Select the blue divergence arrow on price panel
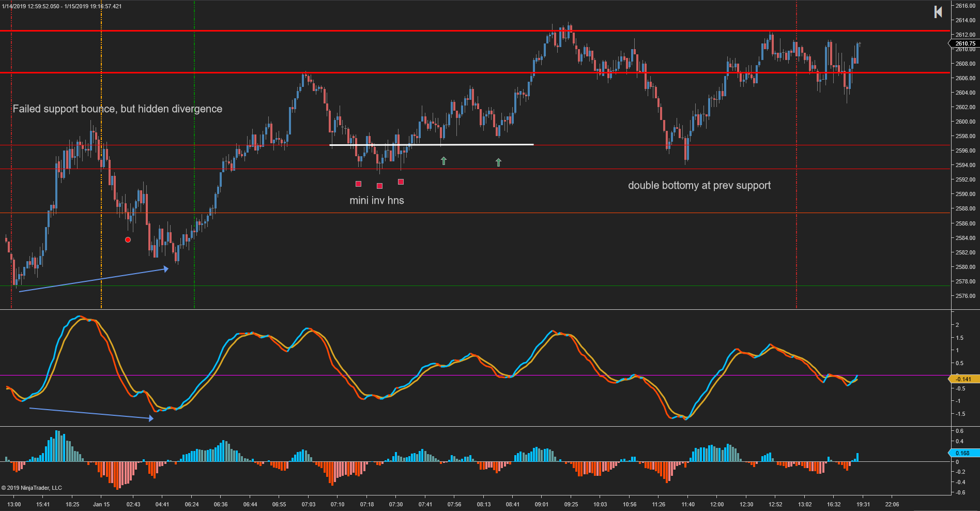Screen dimensions: 980x511 pos(94,280)
